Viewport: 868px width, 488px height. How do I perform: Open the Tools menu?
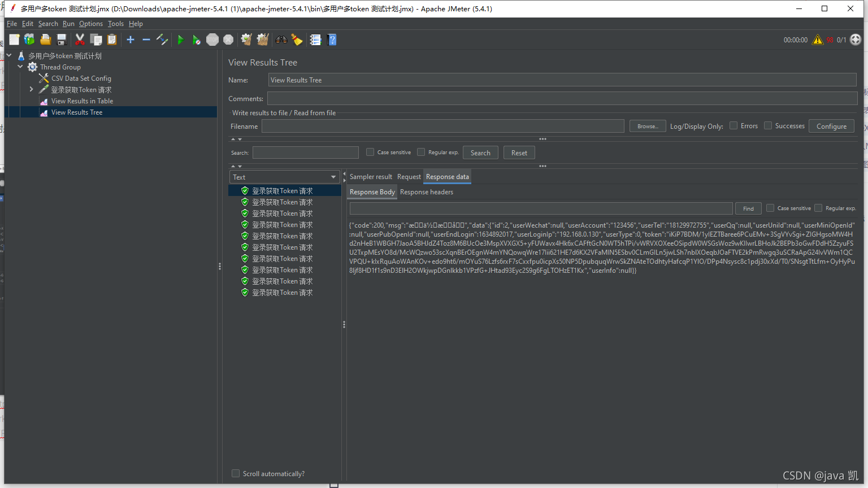point(116,24)
